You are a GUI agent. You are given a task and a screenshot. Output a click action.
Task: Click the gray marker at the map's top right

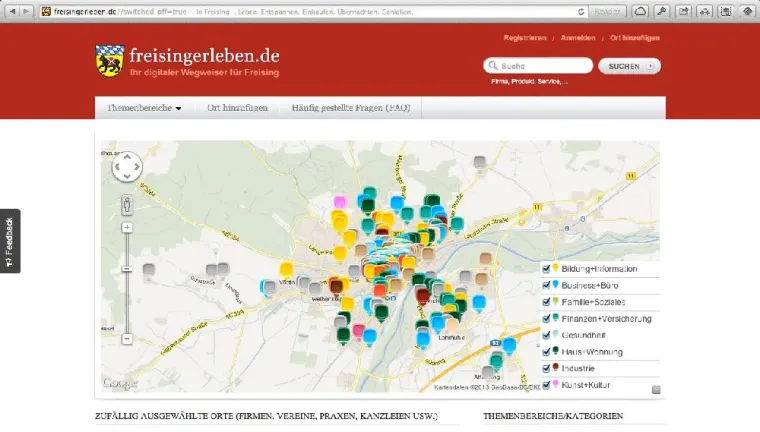pyautogui.click(x=479, y=162)
